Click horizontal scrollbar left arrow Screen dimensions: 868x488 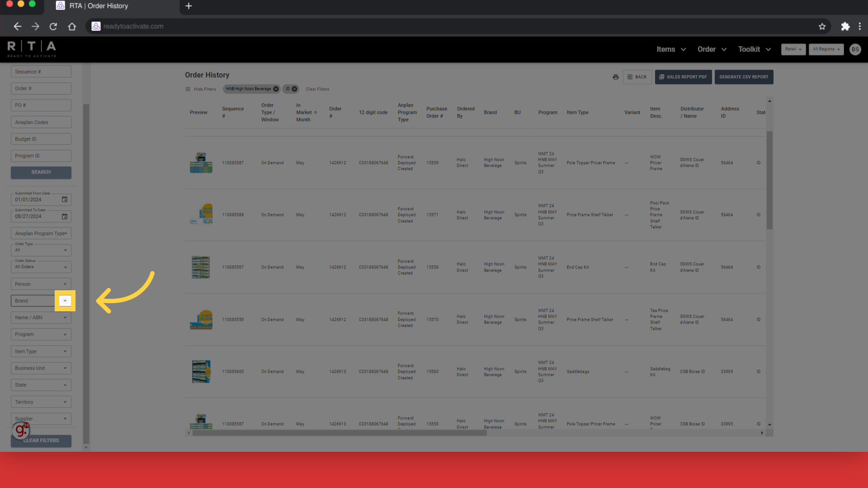click(189, 433)
